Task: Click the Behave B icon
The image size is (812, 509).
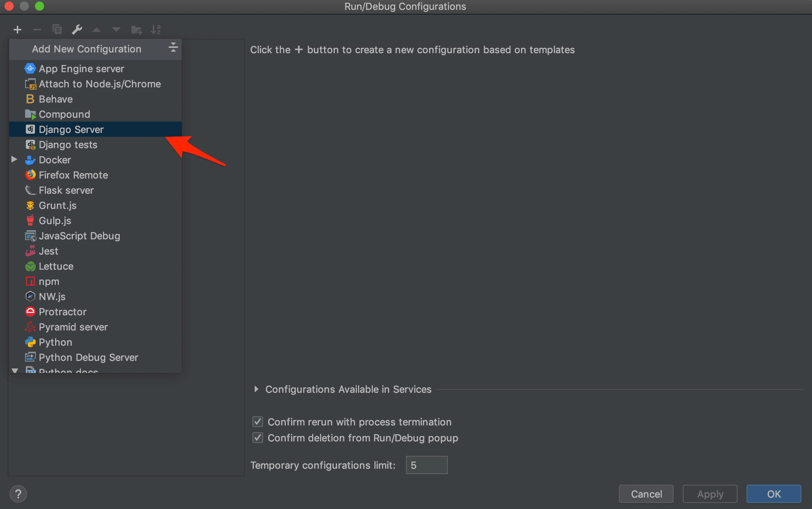Action: pyautogui.click(x=30, y=99)
